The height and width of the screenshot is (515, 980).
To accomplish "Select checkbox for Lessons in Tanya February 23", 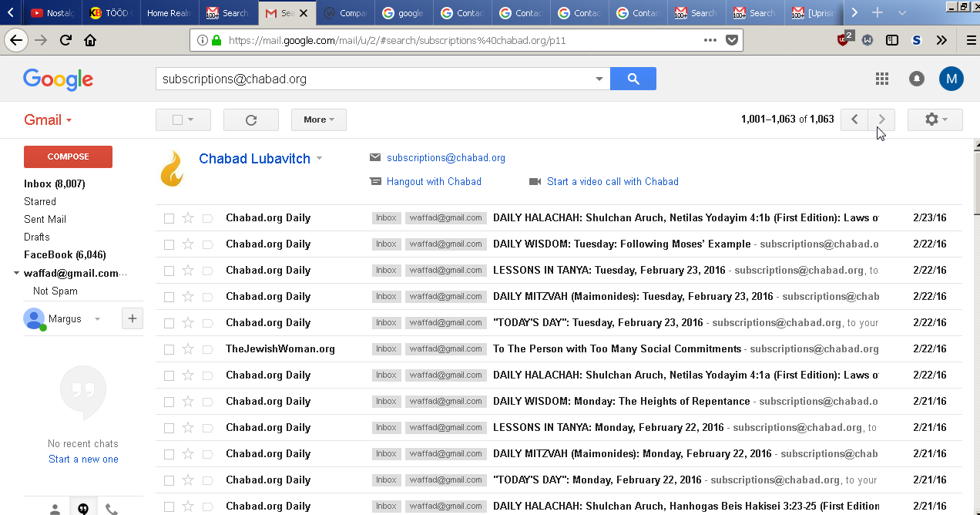I will (x=169, y=271).
